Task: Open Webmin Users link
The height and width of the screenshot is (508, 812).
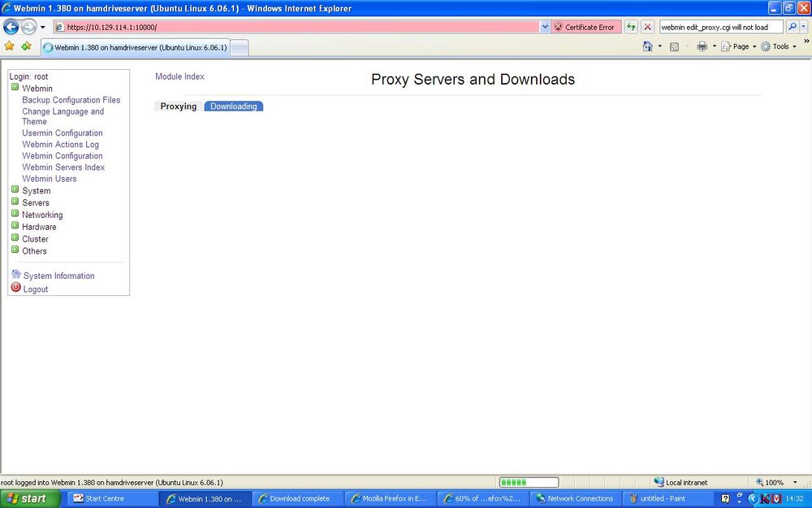Action: point(50,179)
